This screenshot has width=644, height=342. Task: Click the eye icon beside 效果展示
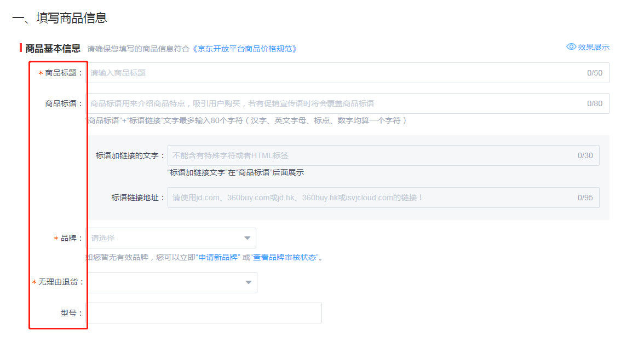[x=571, y=47]
